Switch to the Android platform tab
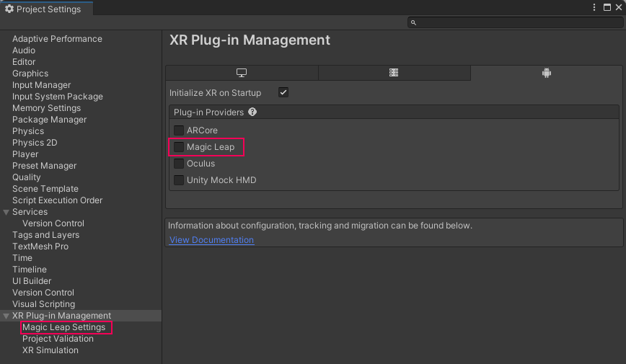The image size is (626, 364). pos(546,73)
